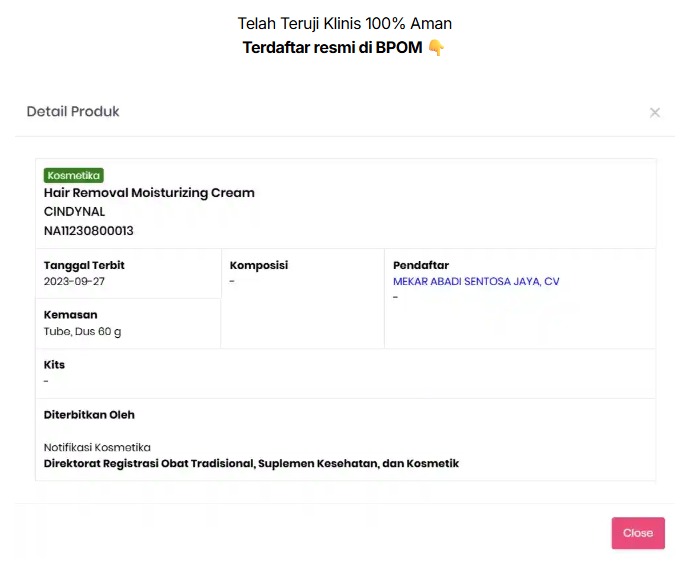The width and height of the screenshot is (695, 584).
Task: Click the Tube, Dus 60 g text
Action: (82, 331)
